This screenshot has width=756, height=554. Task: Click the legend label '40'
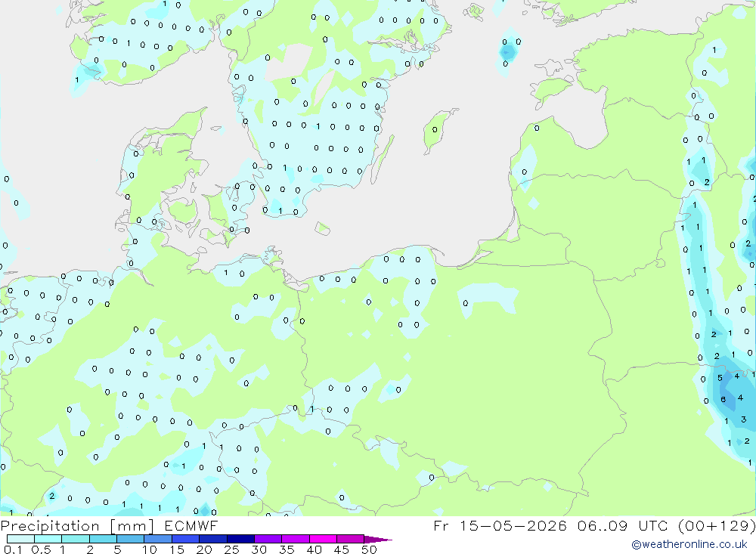(314, 549)
